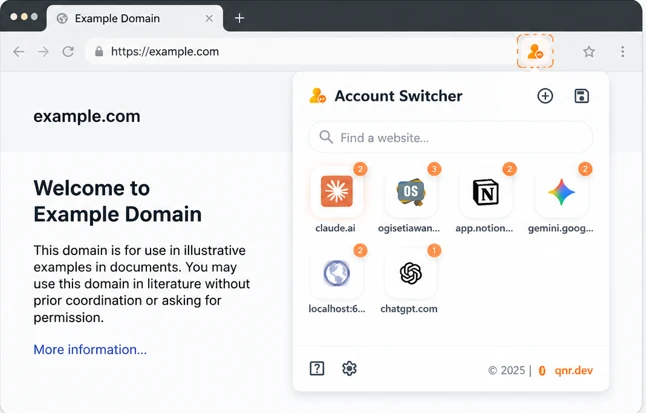Open the chatgpt.com site icon
Viewport: 646px width, 413px height.
tap(411, 273)
